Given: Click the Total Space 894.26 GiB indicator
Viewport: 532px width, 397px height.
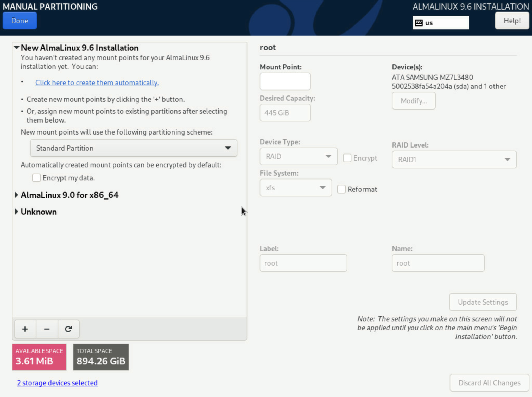Looking at the screenshot, I should tap(101, 357).
